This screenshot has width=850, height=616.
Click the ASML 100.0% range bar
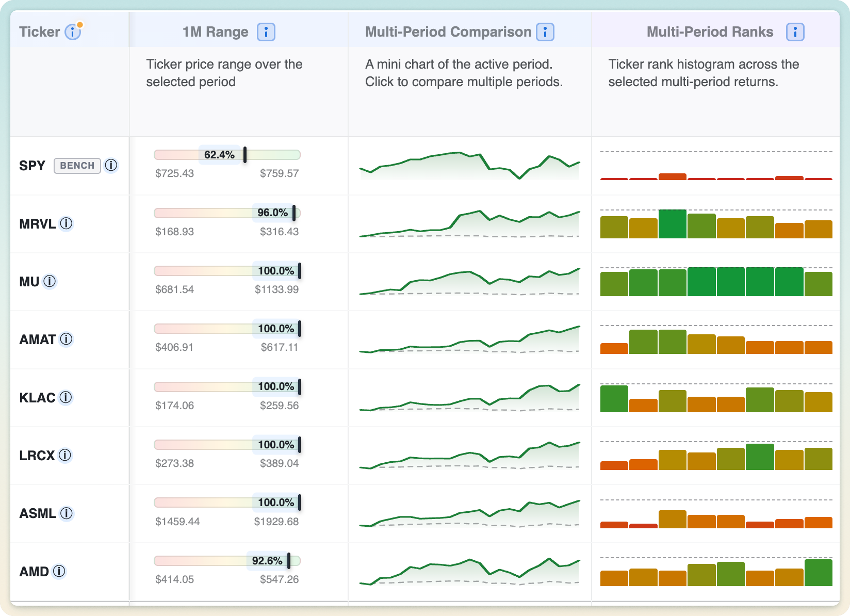[x=227, y=502]
